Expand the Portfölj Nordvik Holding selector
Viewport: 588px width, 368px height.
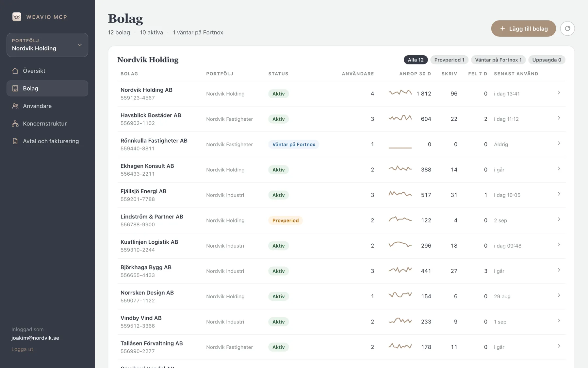[47, 45]
